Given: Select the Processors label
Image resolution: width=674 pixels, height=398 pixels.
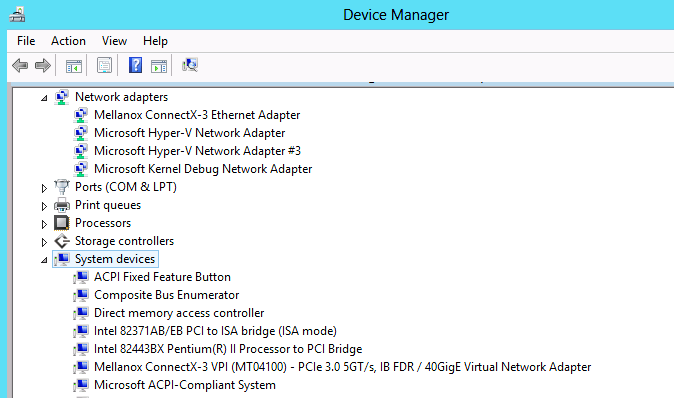Looking at the screenshot, I should (103, 223).
